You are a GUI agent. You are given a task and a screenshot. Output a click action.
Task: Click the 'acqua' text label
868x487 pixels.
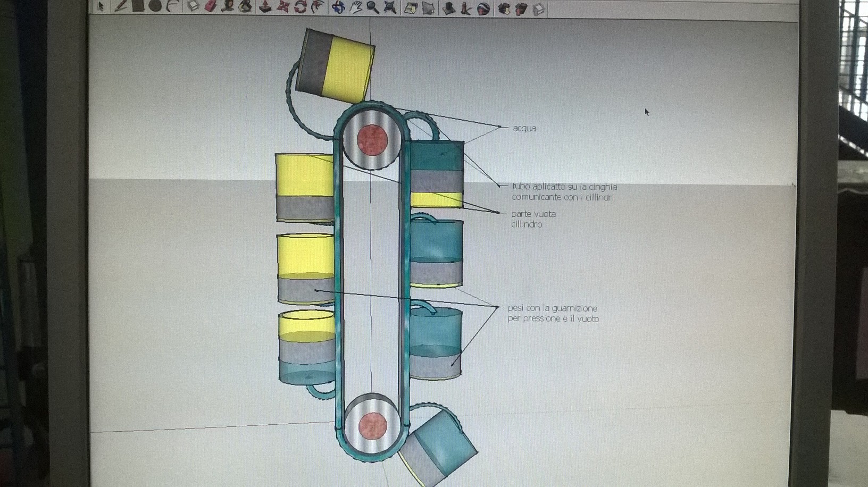coord(524,128)
